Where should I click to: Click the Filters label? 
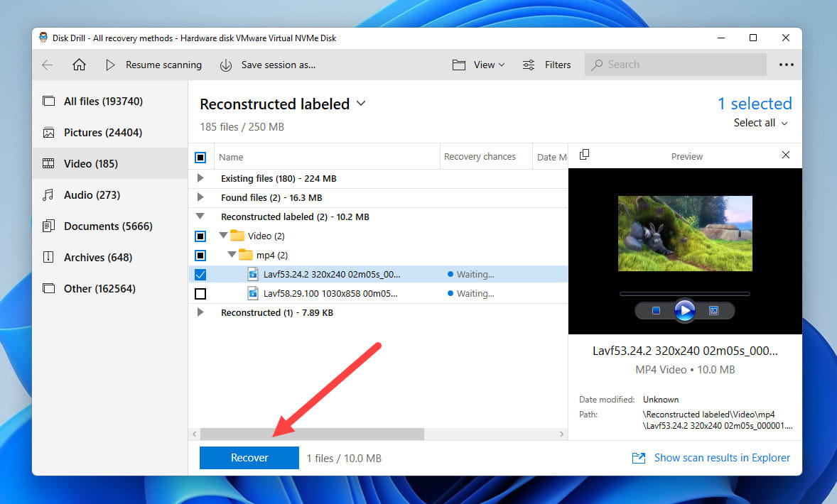(558, 65)
